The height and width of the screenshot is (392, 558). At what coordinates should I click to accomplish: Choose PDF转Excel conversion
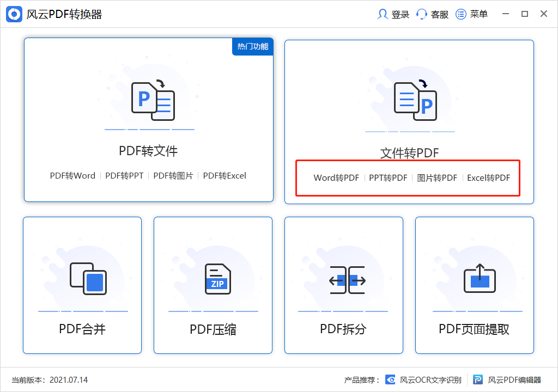coord(225,176)
